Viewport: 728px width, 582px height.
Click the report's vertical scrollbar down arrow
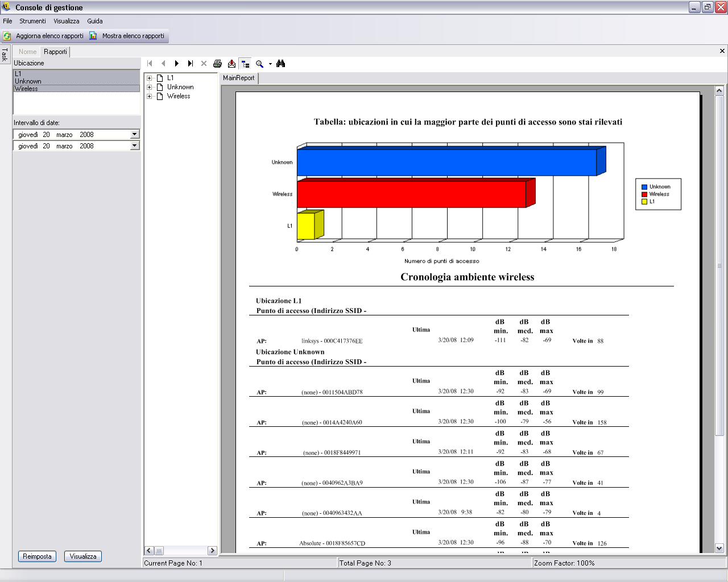[719, 548]
